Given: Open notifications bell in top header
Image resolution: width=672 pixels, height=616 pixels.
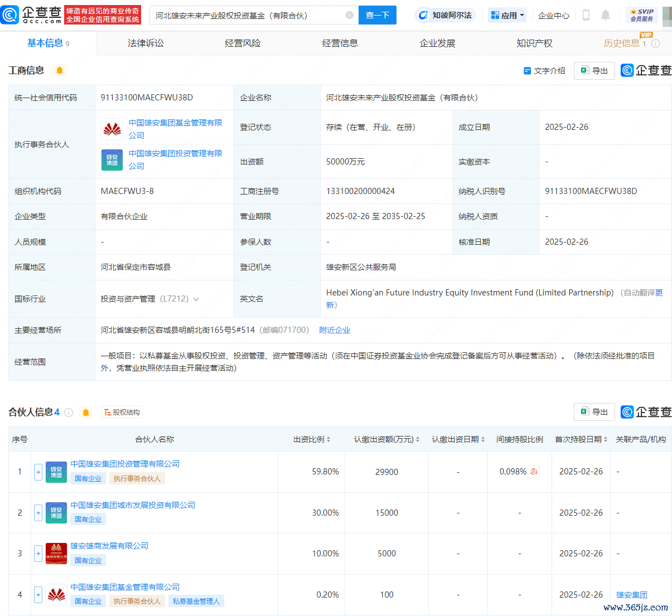Looking at the screenshot, I should tap(606, 15).
